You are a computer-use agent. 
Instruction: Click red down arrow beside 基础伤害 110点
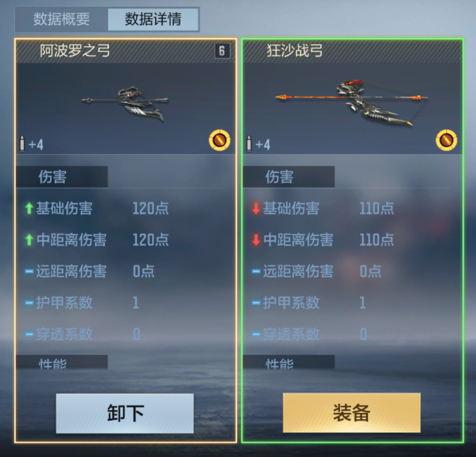(256, 208)
